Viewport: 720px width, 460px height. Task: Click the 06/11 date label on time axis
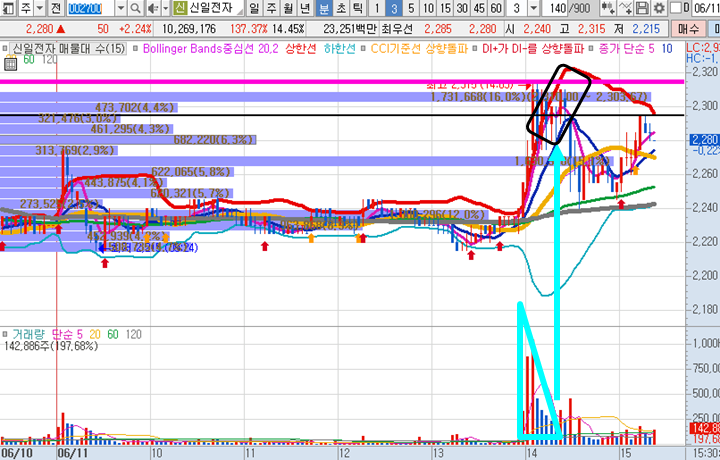pos(71,453)
